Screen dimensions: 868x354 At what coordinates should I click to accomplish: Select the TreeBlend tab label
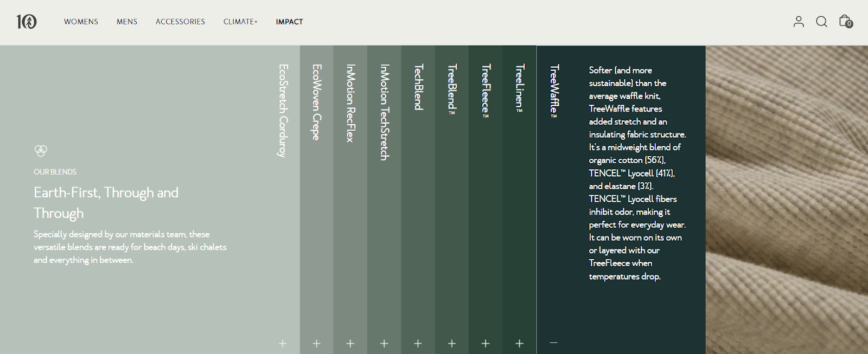pos(452,89)
